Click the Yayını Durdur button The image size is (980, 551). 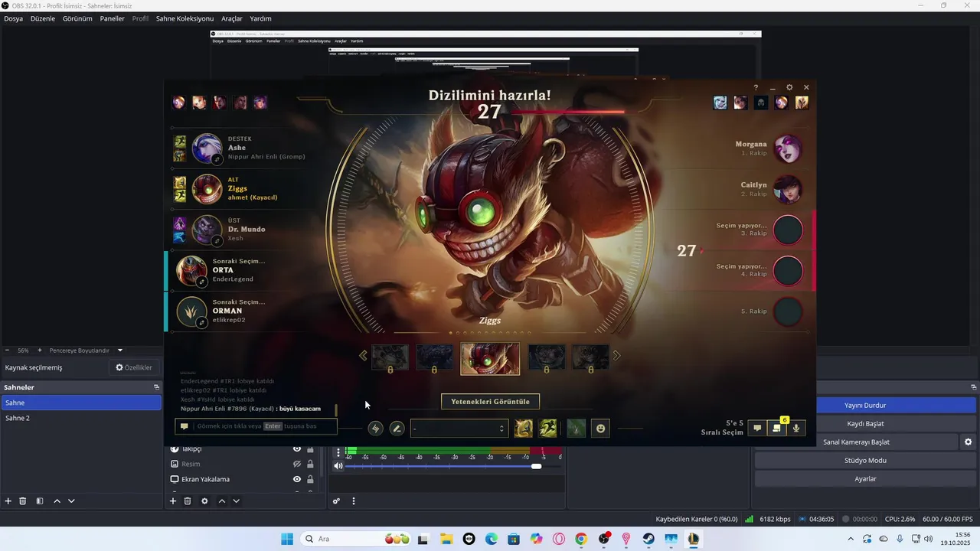pos(865,405)
